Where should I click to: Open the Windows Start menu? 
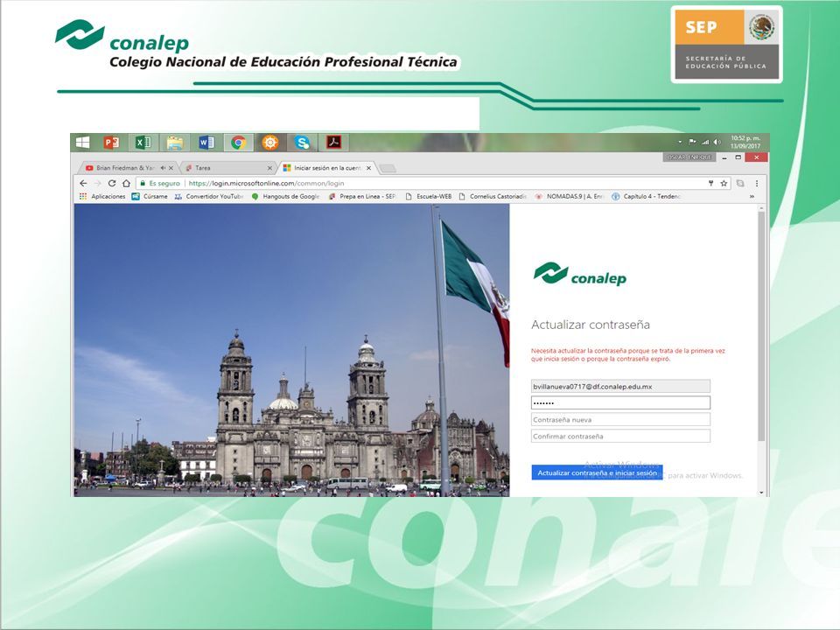point(82,143)
